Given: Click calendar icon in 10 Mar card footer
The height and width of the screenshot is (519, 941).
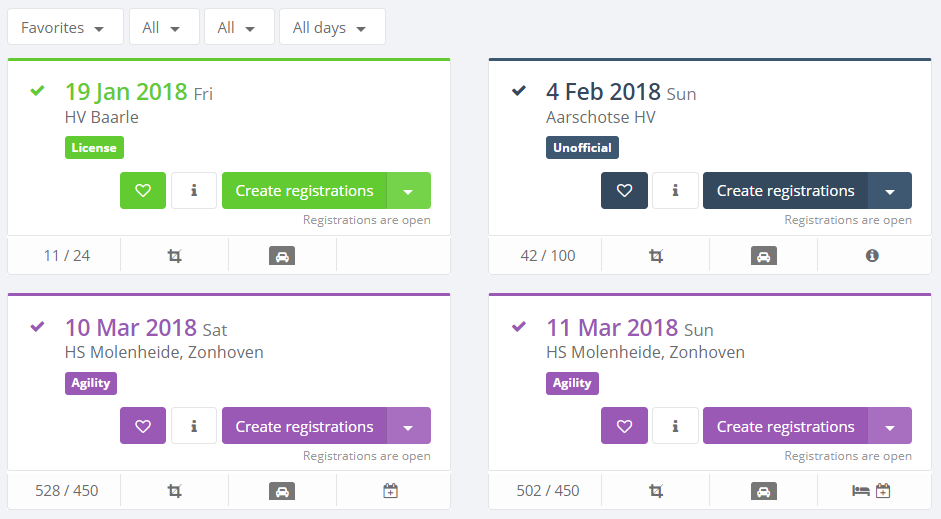Looking at the screenshot, I should [x=390, y=491].
